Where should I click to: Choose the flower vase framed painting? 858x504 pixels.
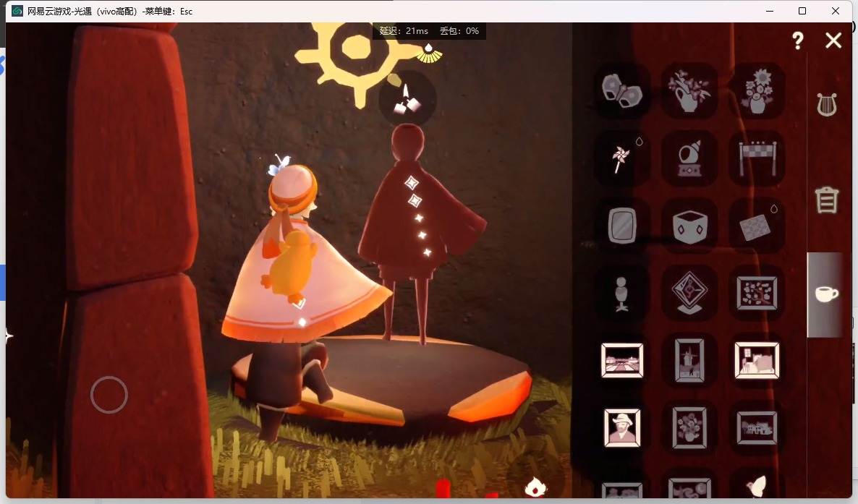click(689, 428)
